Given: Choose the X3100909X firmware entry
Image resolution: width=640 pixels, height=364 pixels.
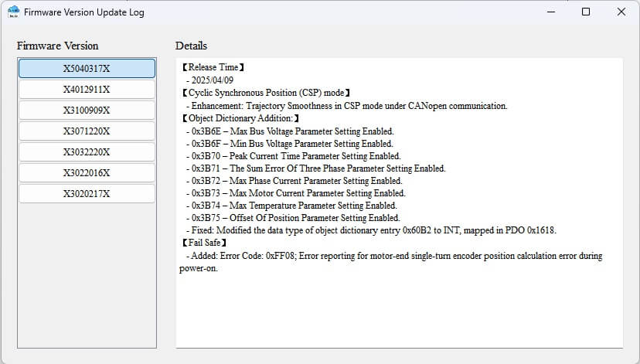Looking at the screenshot, I should click(87, 110).
